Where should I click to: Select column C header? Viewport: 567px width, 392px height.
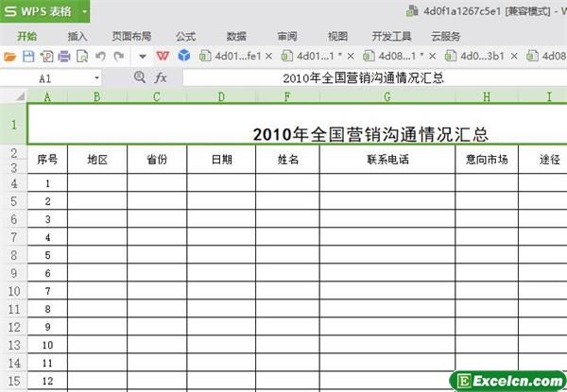point(157,96)
